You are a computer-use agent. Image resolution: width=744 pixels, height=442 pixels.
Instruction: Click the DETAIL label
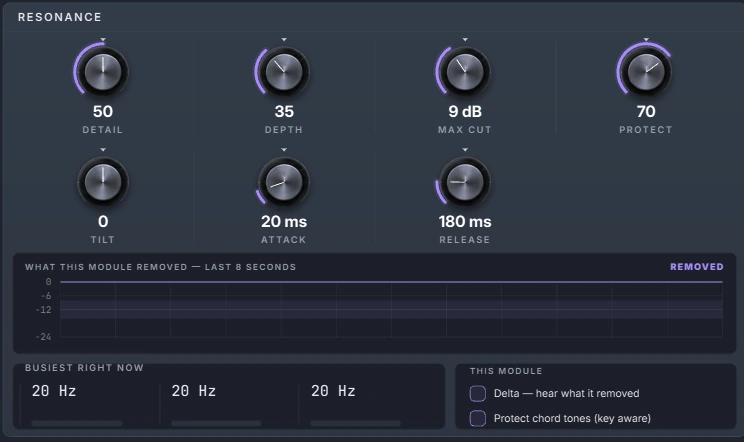(x=102, y=129)
